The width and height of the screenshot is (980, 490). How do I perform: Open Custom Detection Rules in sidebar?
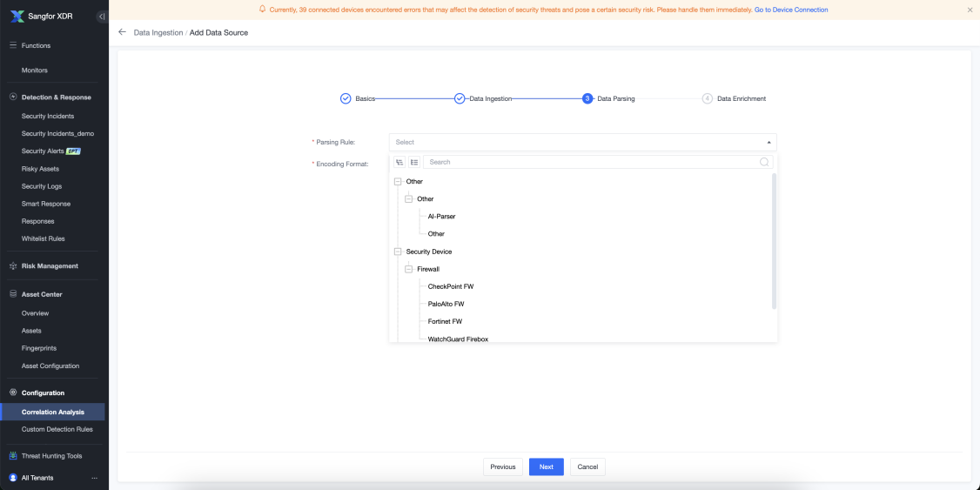click(57, 429)
